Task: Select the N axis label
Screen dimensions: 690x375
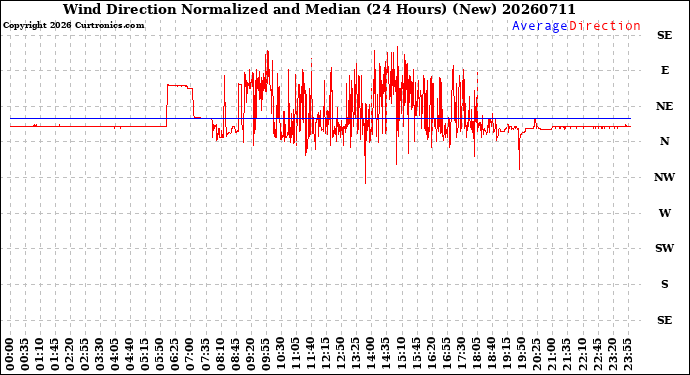Action: click(664, 141)
